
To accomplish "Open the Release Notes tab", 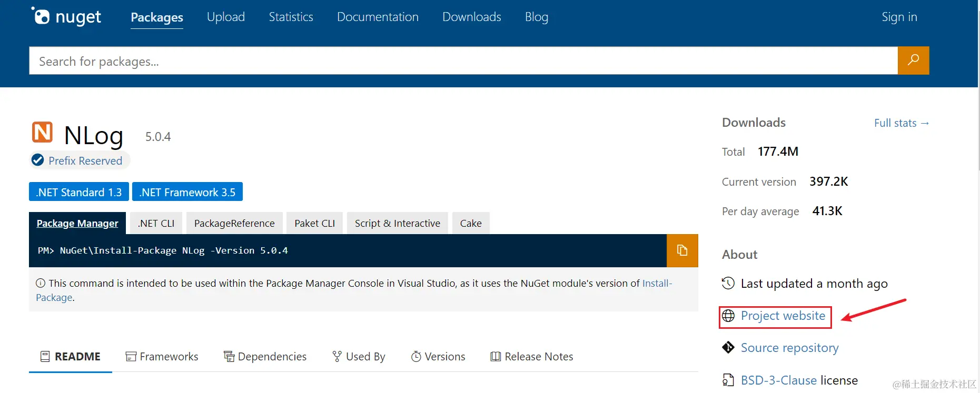I will [x=532, y=357].
